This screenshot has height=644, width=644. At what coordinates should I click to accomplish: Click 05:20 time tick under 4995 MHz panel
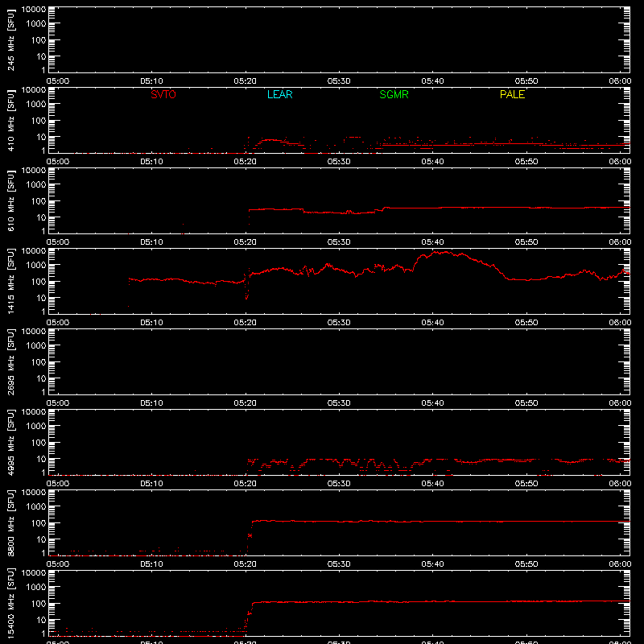[x=246, y=484]
